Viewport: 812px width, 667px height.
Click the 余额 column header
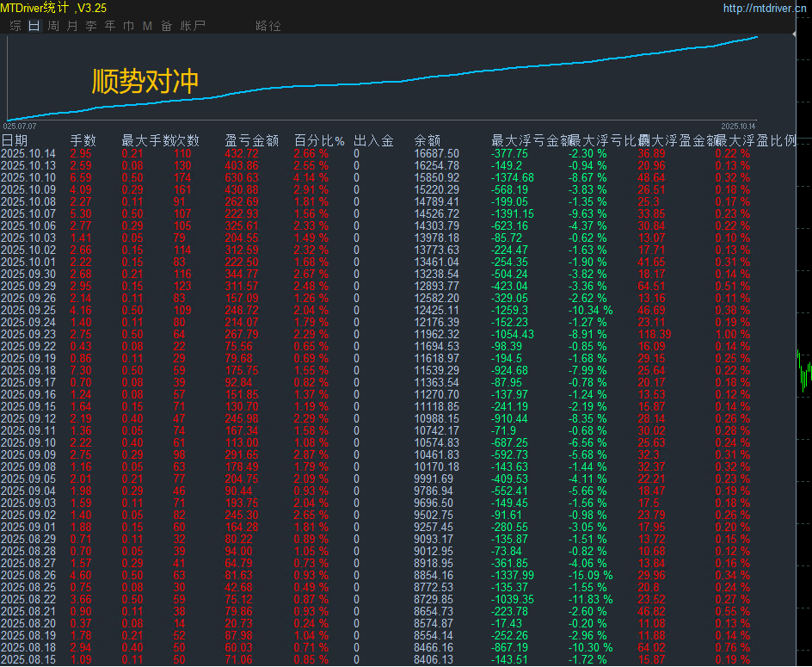tap(428, 141)
